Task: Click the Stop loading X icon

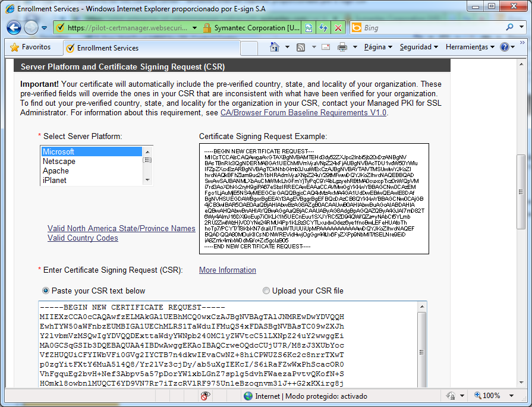Action: click(338, 27)
